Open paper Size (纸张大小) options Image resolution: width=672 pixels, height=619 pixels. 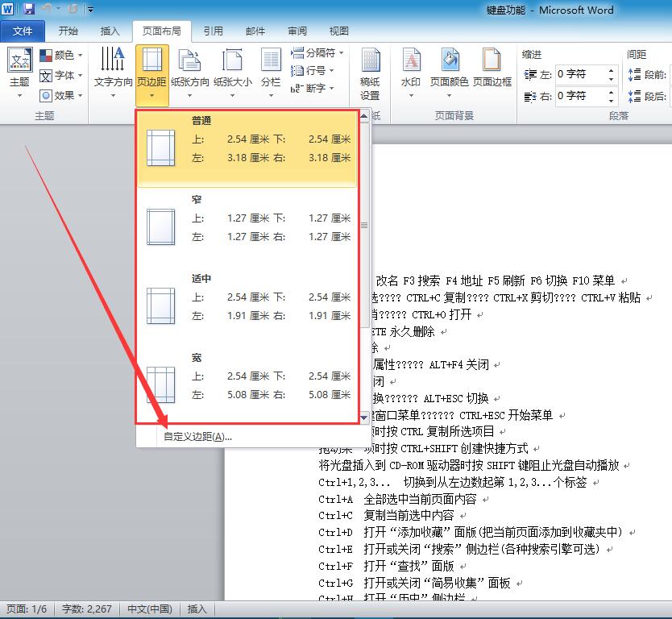tap(232, 72)
